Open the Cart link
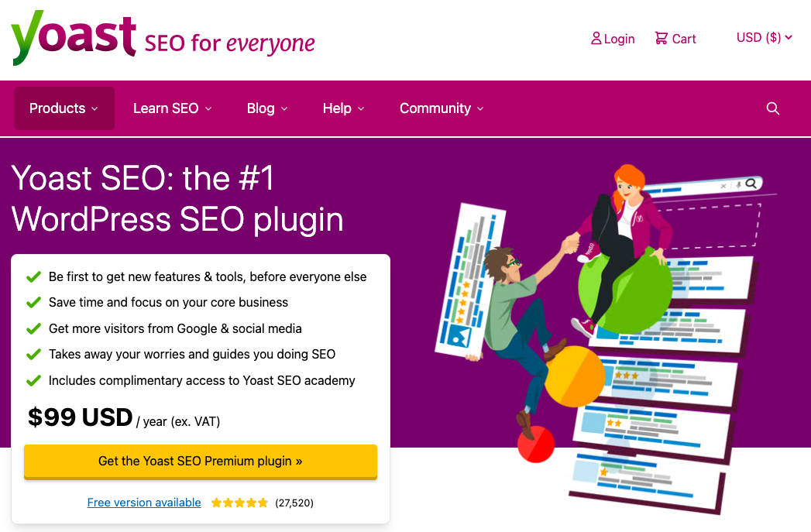Image resolution: width=811 pixels, height=532 pixels. point(675,39)
